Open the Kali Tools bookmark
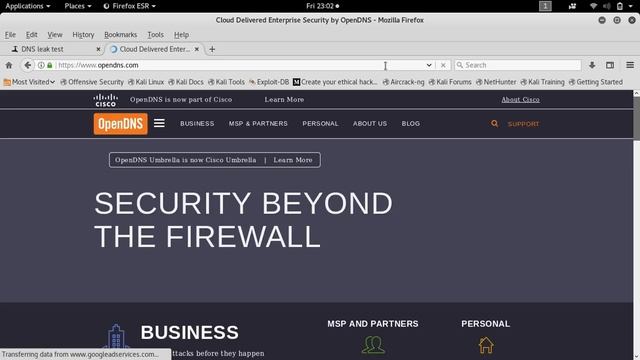The width and height of the screenshot is (640, 360). (226, 82)
